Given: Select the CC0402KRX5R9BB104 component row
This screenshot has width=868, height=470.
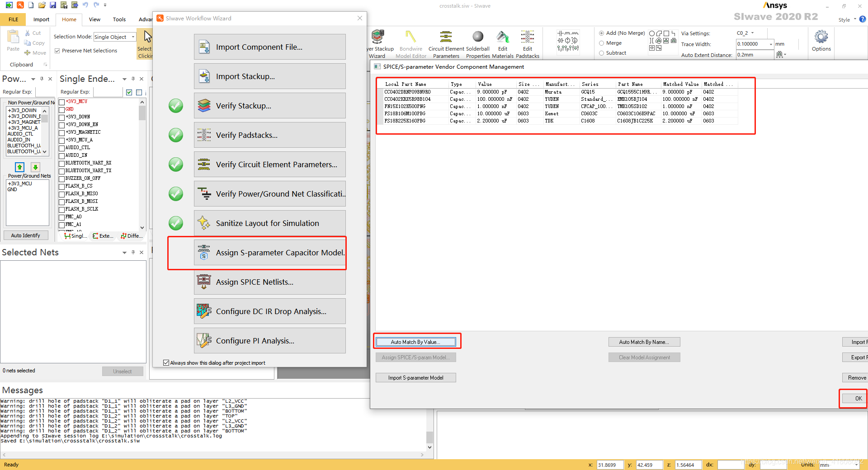Looking at the screenshot, I should coord(561,99).
